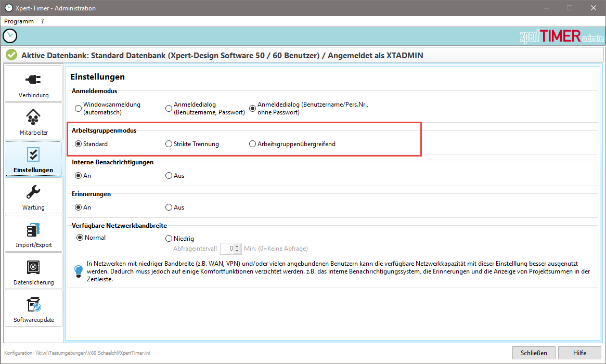Open Datensicherung via safe icon

click(33, 267)
